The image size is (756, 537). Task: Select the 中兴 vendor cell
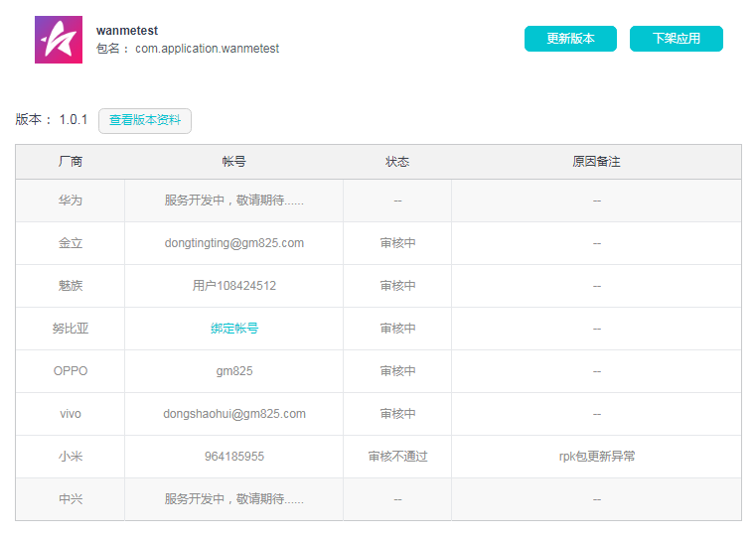pyautogui.click(x=71, y=499)
